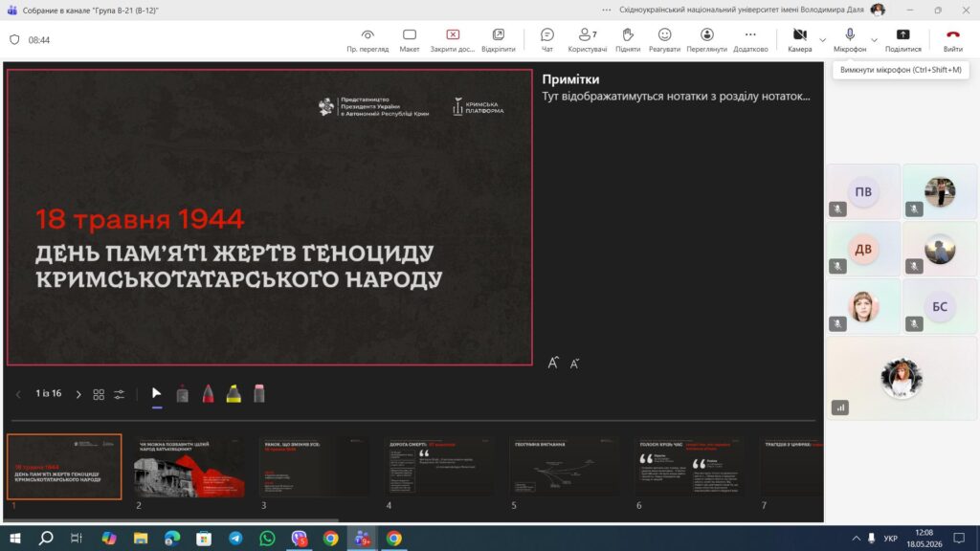
Task: Jump to slide 2 thumbnail
Action: point(189,468)
